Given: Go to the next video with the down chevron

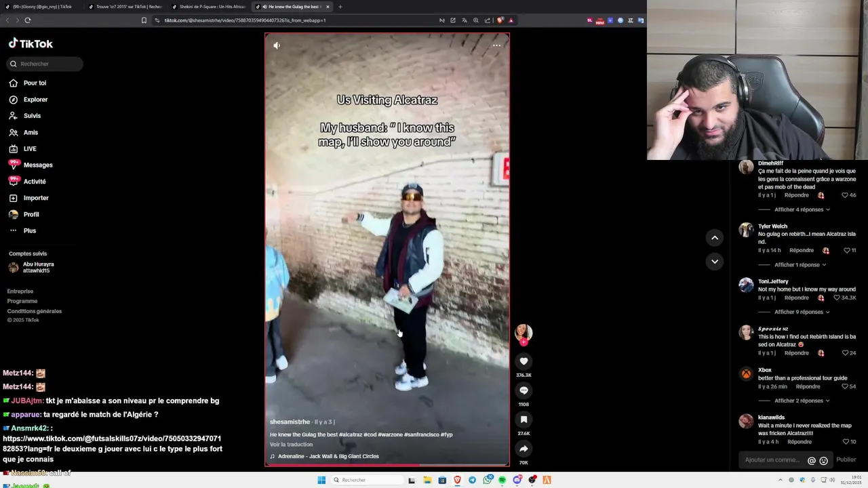Looking at the screenshot, I should click(x=715, y=262).
